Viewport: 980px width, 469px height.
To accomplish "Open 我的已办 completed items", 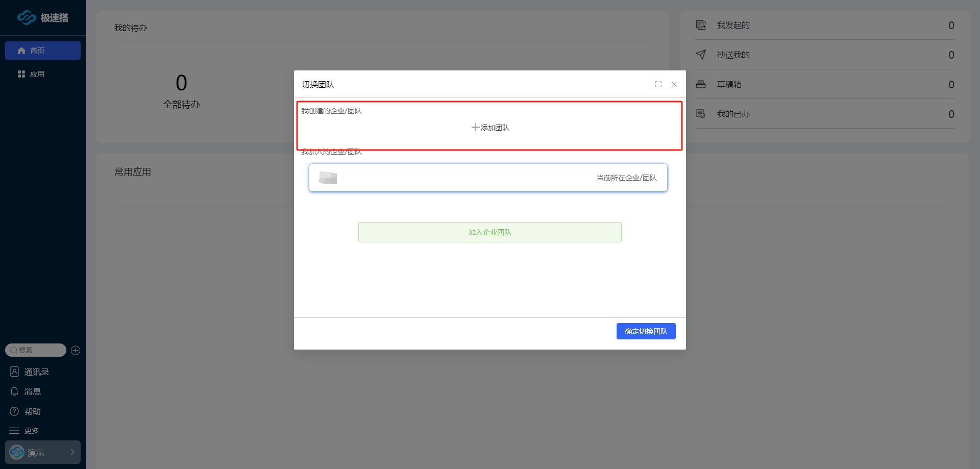I will [x=733, y=114].
